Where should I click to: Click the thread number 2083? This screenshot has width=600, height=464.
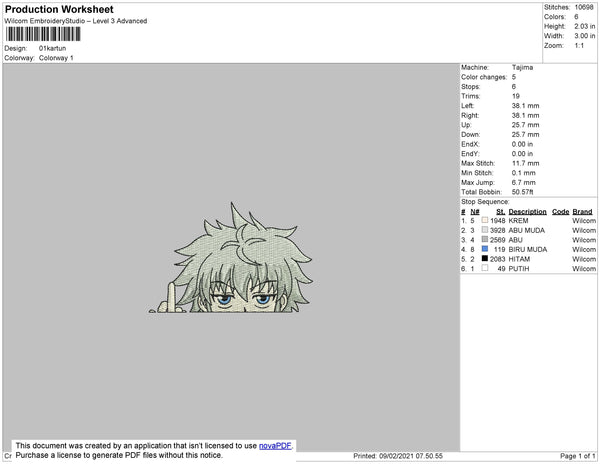pos(497,259)
